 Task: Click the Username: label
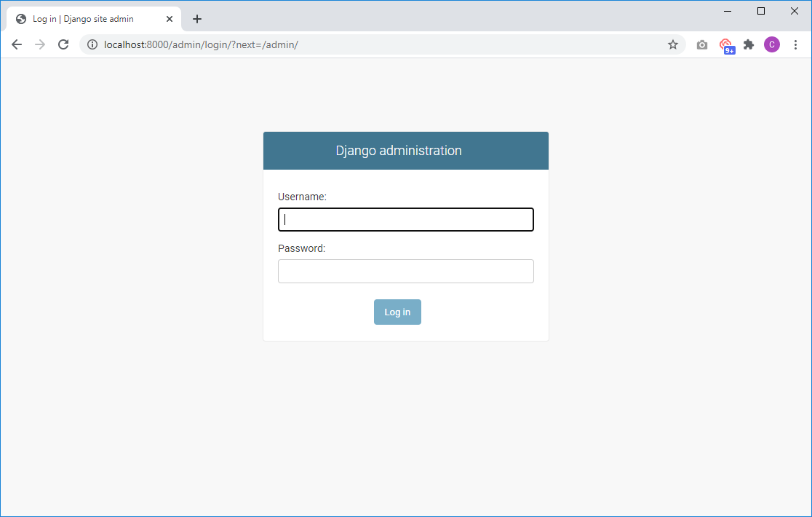[303, 197]
